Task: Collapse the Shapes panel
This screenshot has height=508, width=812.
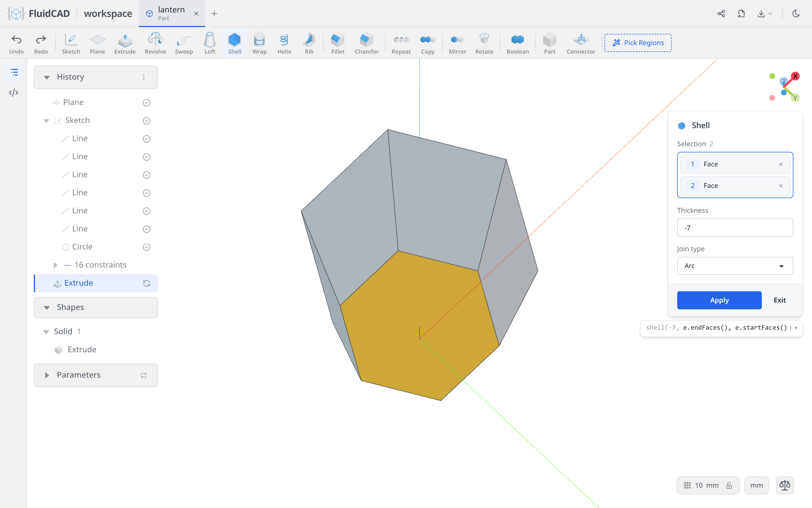Action: (47, 307)
